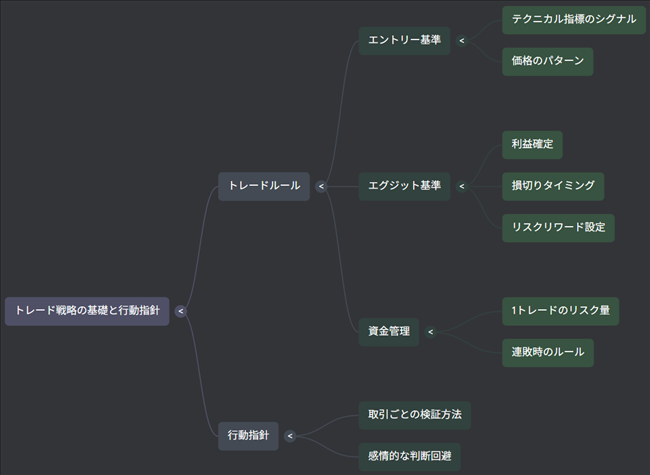
Task: Click the エグジット基準 node
Action: click(404, 186)
